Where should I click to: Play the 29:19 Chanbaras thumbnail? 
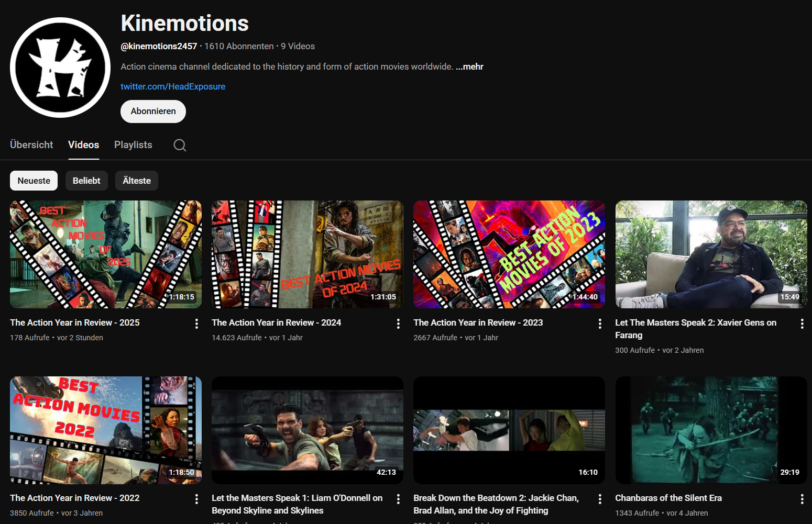711,430
